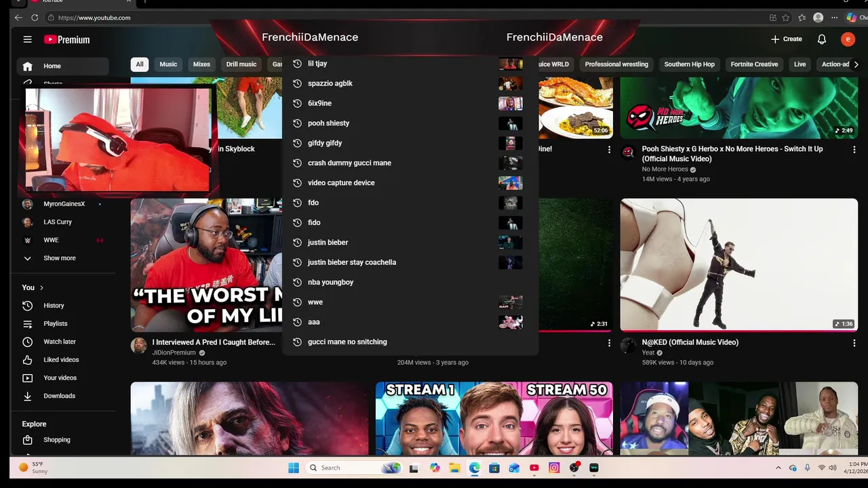The image size is (868, 488).
Task: Select the Fortnite Creative chip
Action: [754, 64]
